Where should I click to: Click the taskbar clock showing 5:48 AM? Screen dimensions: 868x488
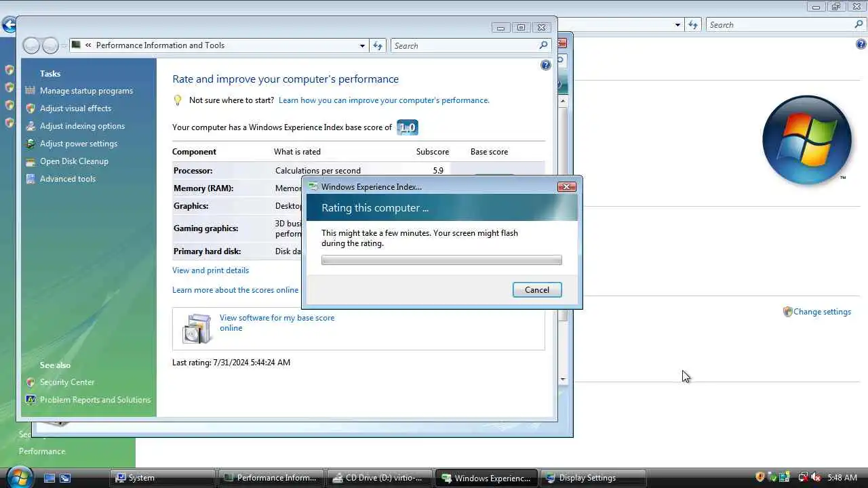point(842,478)
